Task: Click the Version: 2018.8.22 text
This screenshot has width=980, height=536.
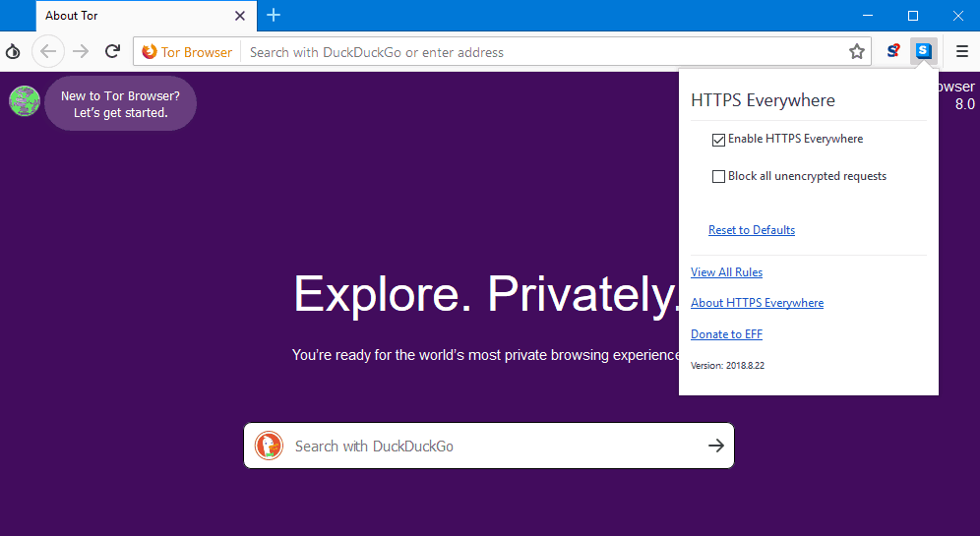Action: 727,366
